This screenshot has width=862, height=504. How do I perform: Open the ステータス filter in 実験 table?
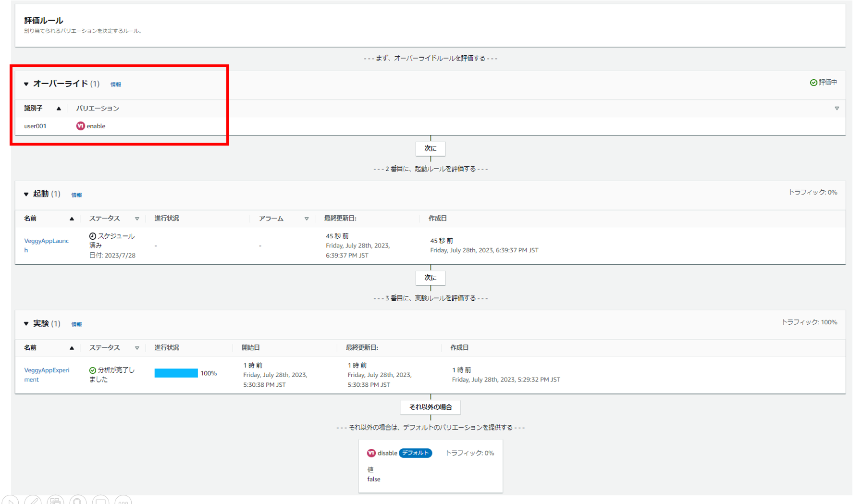pyautogui.click(x=137, y=348)
